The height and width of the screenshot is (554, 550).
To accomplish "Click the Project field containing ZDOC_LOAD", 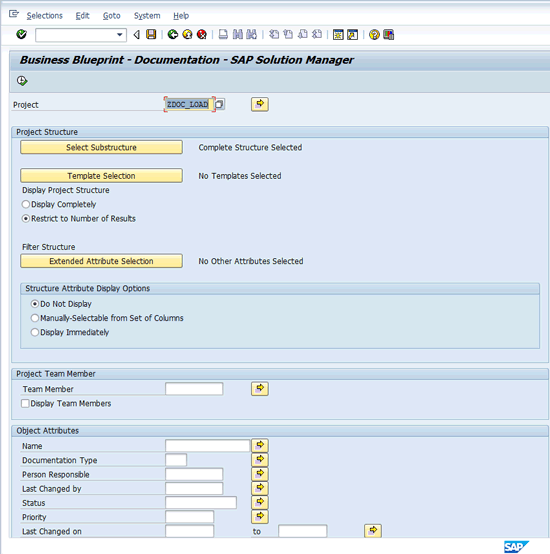I will tap(189, 104).
